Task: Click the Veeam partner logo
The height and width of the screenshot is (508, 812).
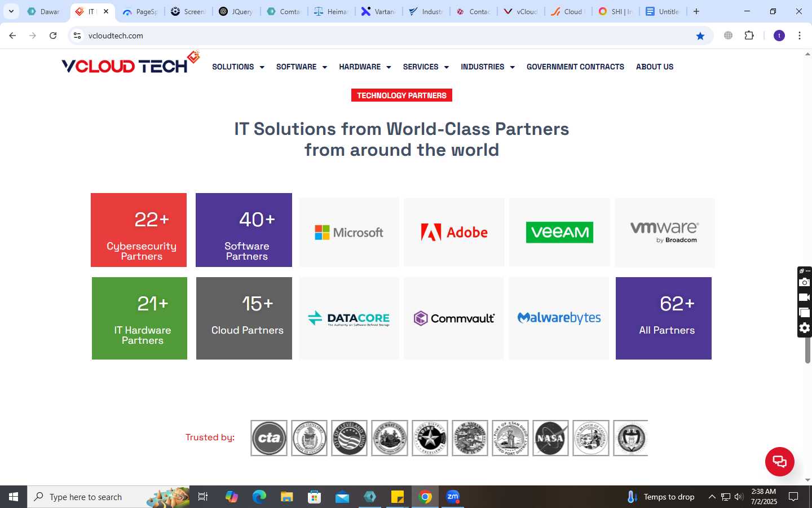Action: pos(559,232)
